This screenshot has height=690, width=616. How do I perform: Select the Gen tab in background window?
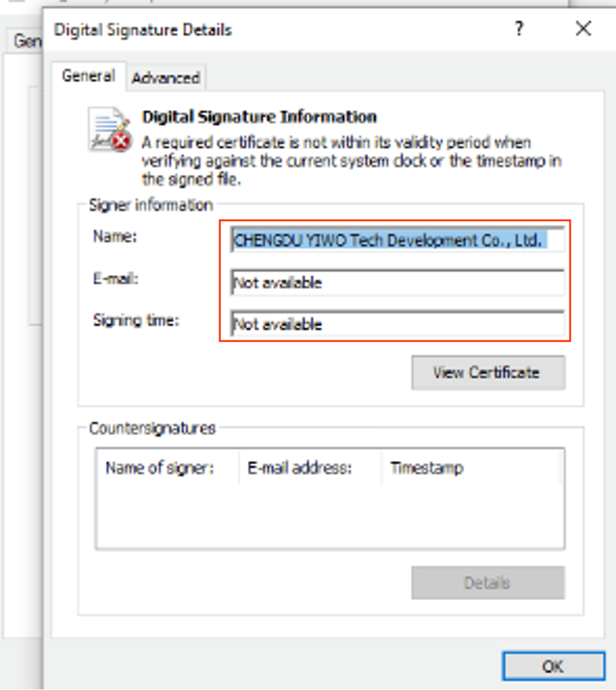[26, 41]
